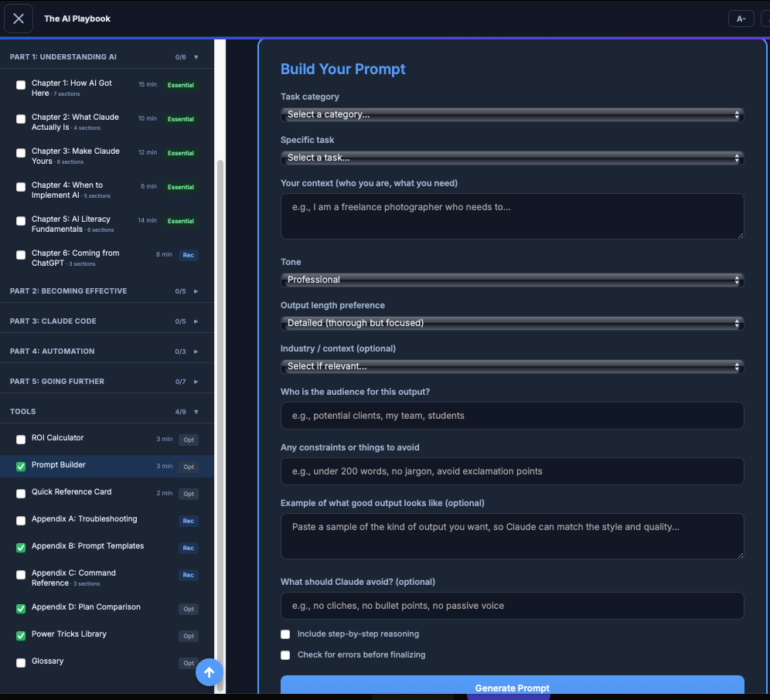Open the Industry / context dropdown
The height and width of the screenshot is (700, 770).
[x=511, y=365]
